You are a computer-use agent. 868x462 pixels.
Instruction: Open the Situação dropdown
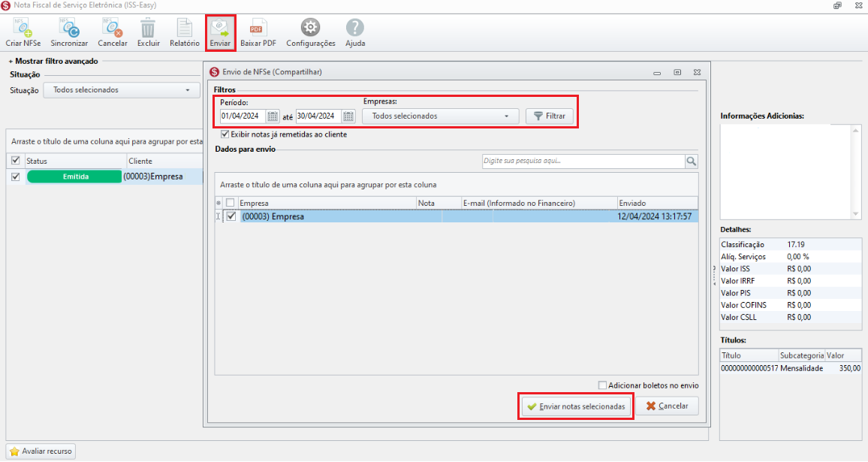(122, 89)
